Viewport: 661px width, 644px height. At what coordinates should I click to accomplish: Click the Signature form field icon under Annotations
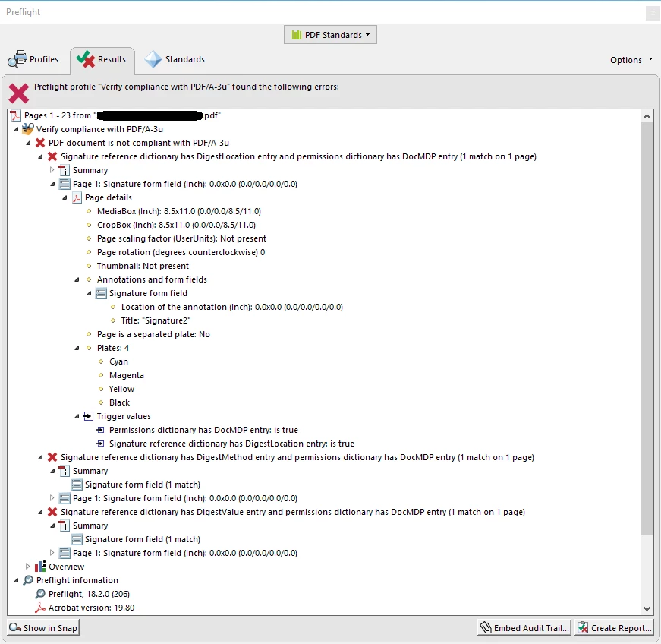coord(101,293)
